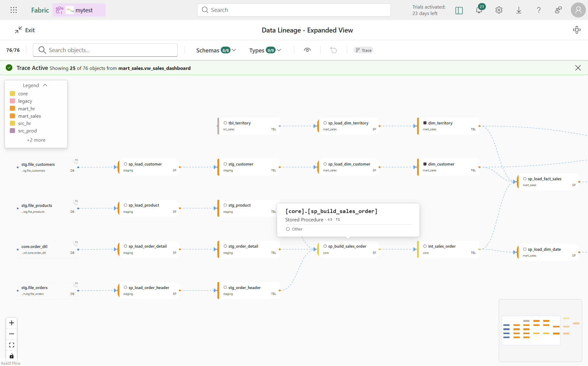Open the notifications bell with 21 alerts
Screen dimensions: 588x366
point(479,10)
